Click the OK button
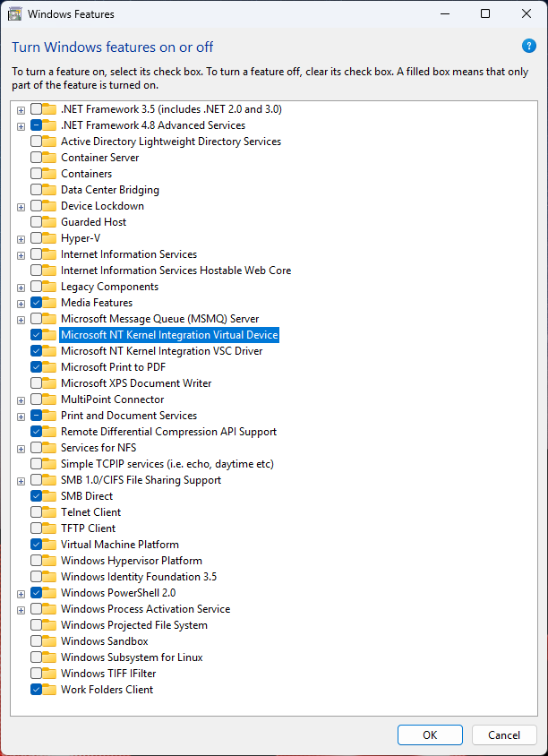548x756 pixels. point(430,735)
